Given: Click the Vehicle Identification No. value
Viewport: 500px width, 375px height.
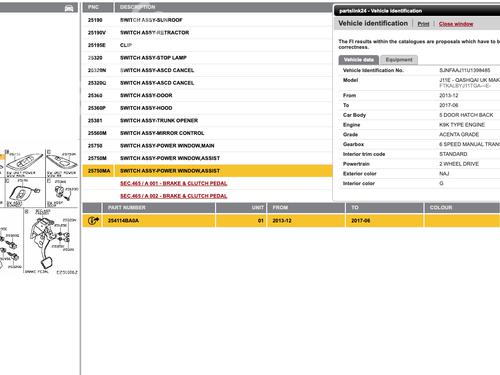Looking at the screenshot, I should coord(465,70).
